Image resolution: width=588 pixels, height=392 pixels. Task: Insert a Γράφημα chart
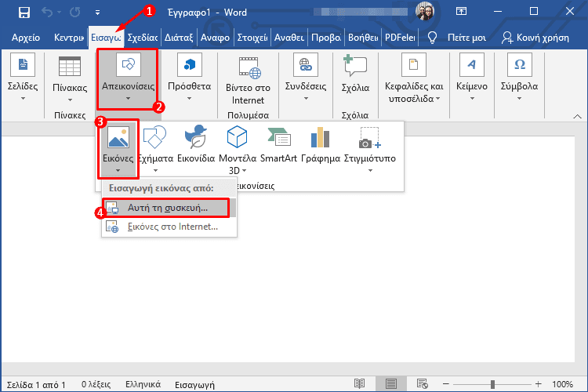(x=320, y=144)
